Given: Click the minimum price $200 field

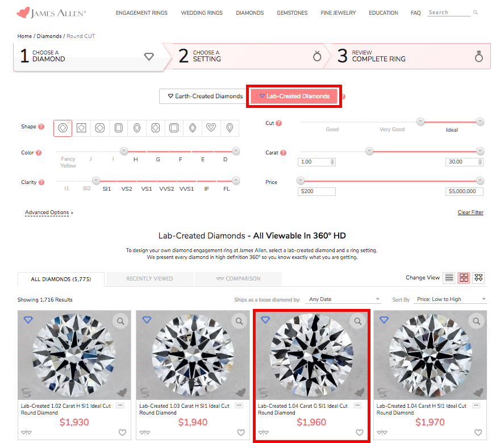Looking at the screenshot, I should point(316,191).
